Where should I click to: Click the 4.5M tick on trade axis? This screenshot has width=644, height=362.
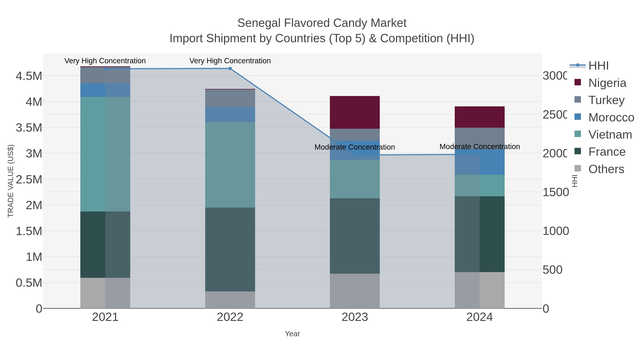[29, 76]
